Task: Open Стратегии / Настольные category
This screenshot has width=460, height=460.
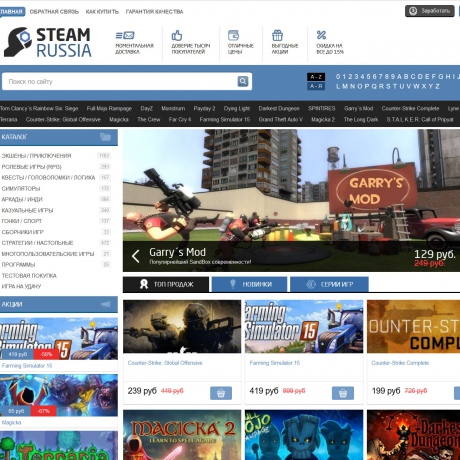Action: click(x=37, y=243)
